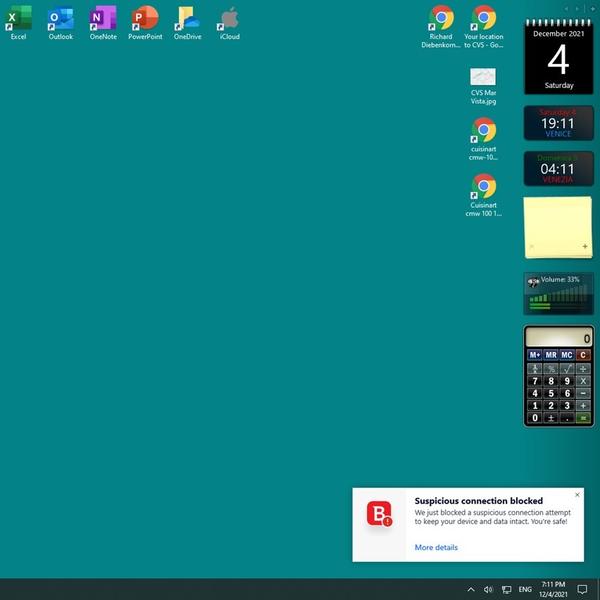Open the OneNote shortcut icon

[102, 19]
